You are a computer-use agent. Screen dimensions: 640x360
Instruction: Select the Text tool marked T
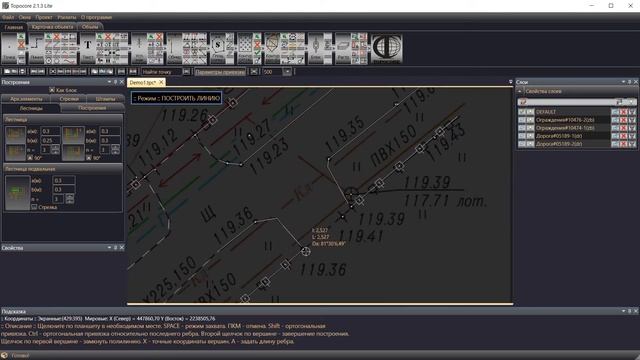[87, 48]
